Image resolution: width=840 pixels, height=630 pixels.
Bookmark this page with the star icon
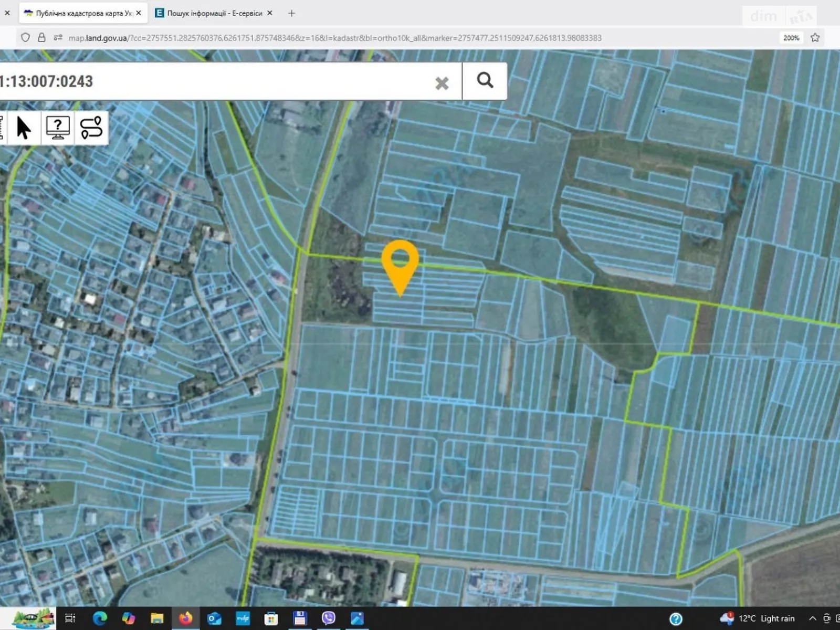[x=815, y=38]
